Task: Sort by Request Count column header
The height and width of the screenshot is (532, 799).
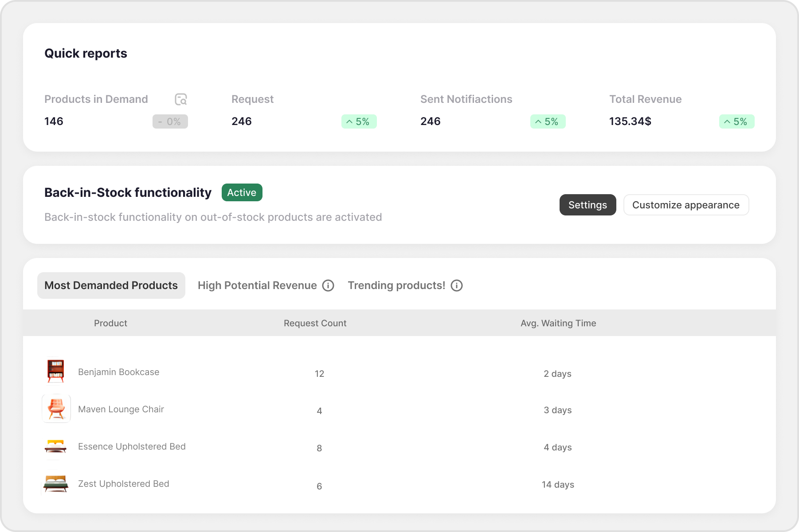Action: [x=315, y=323]
